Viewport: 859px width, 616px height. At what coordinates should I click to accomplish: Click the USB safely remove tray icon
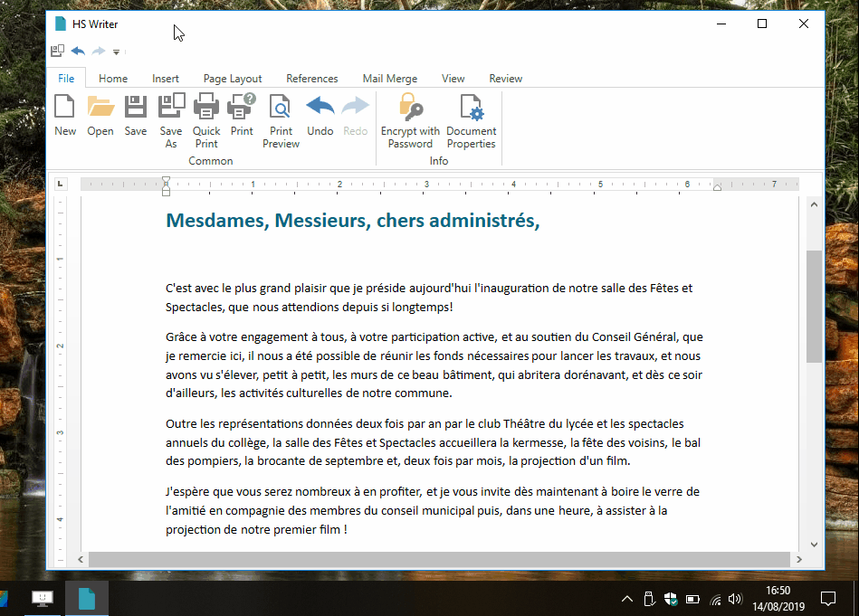pos(649,599)
